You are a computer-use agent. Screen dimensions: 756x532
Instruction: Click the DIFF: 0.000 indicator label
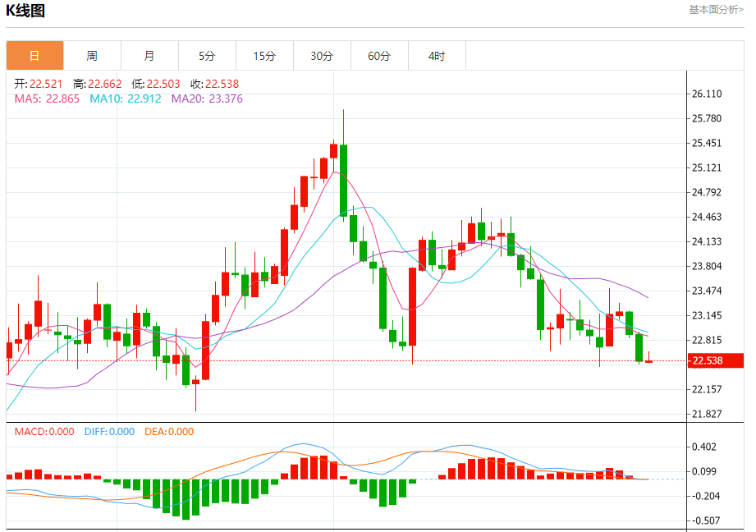[x=109, y=432]
